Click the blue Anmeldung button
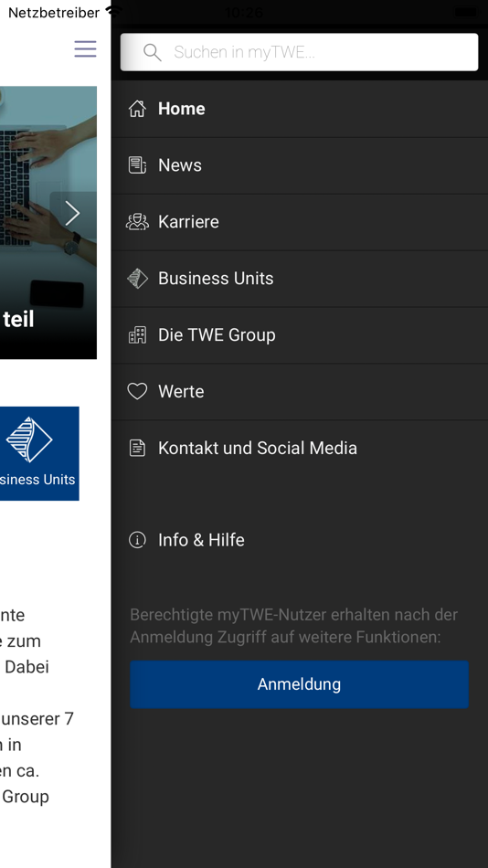The width and height of the screenshot is (488, 868). click(299, 684)
